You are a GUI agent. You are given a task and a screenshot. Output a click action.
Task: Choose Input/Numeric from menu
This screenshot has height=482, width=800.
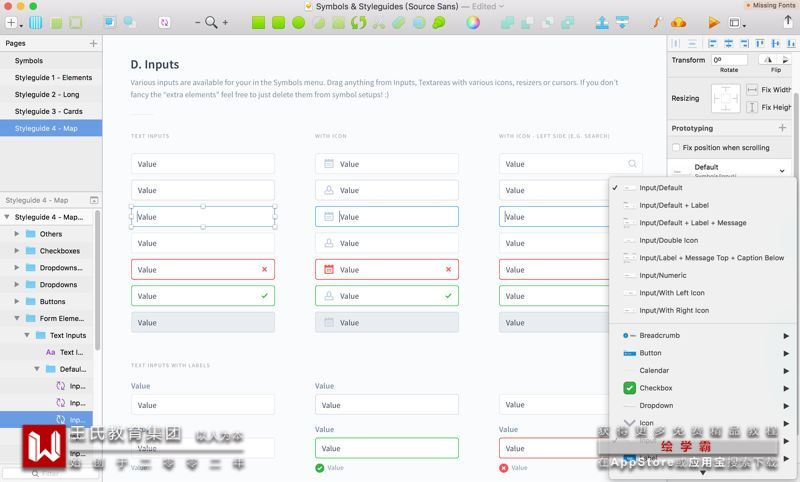(x=663, y=275)
